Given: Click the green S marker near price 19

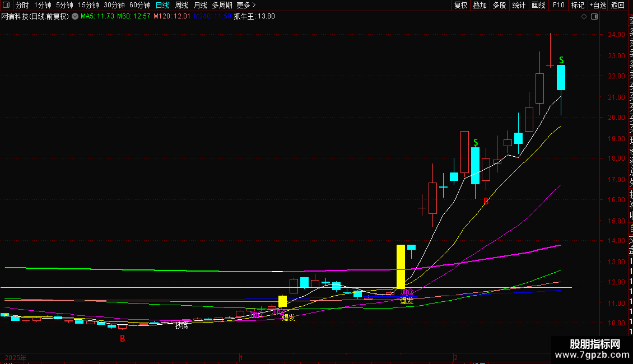Looking at the screenshot, I should [476, 142].
